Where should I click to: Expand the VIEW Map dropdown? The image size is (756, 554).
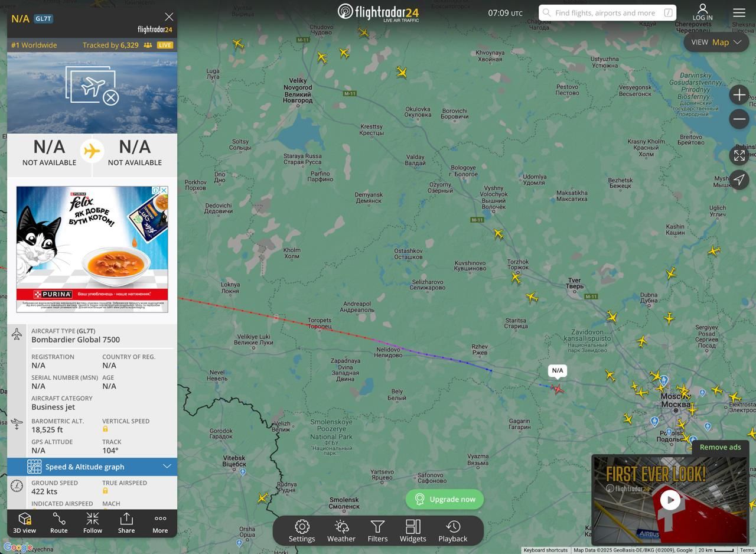click(x=716, y=42)
